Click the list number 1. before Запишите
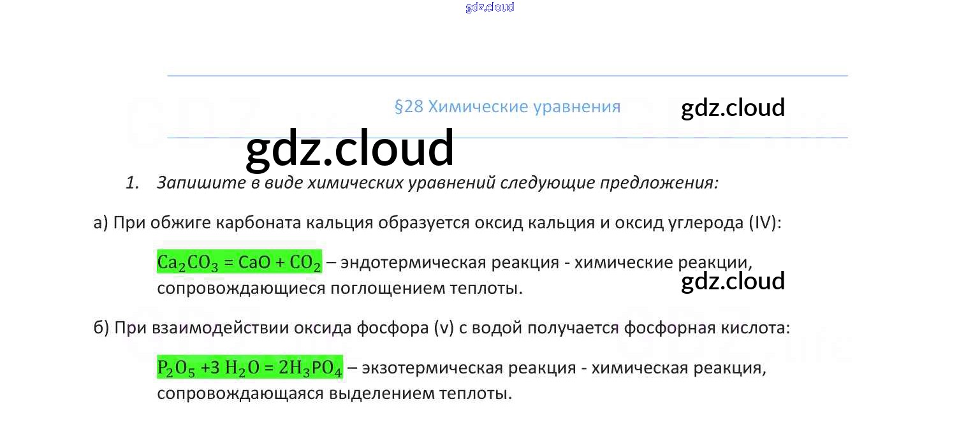980x441 pixels. [x=132, y=183]
